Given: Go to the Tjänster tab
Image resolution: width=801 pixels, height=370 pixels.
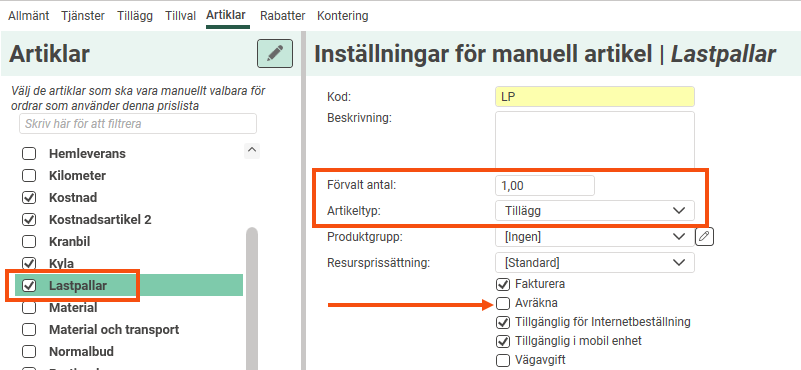Looking at the screenshot, I should tap(83, 16).
